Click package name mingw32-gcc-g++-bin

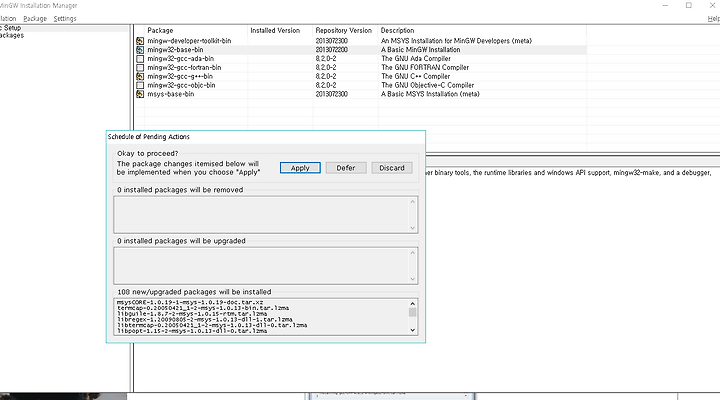point(180,76)
